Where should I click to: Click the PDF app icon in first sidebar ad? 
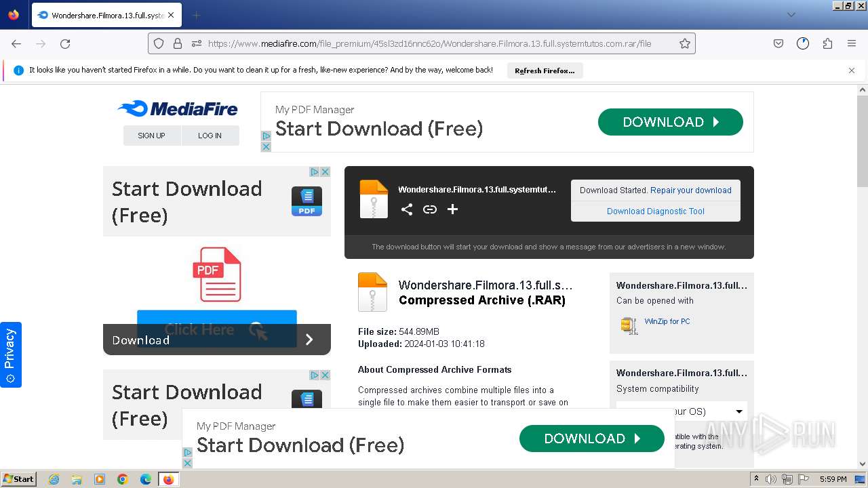[307, 201]
